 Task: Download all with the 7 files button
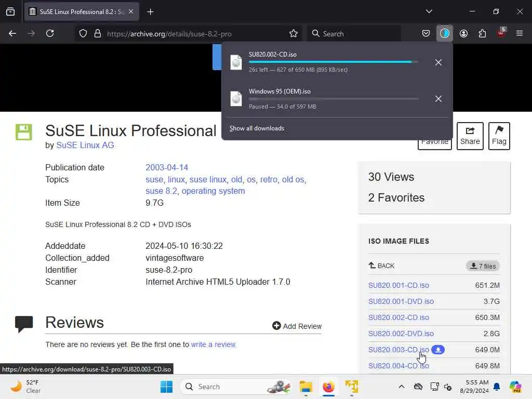click(483, 266)
